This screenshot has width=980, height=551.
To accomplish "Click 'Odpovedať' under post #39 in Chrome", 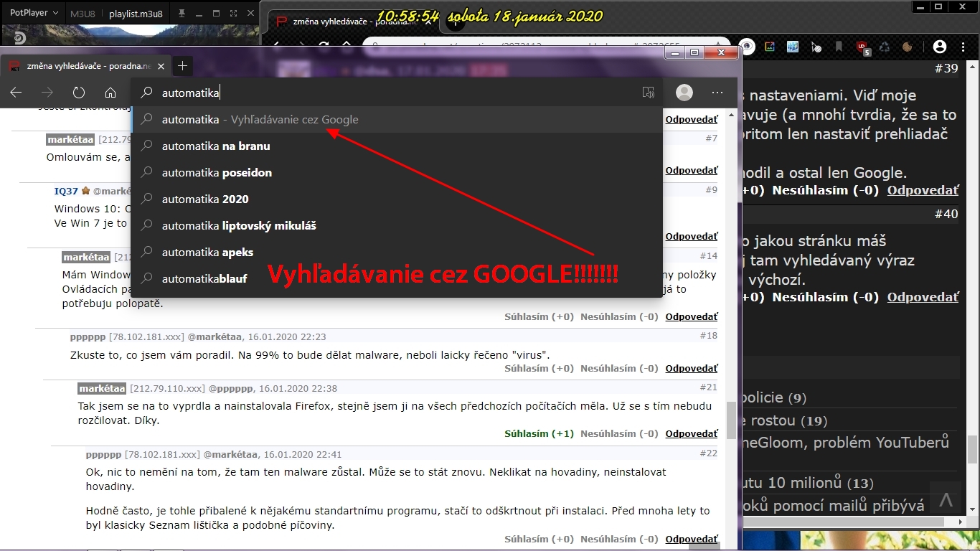I will click(x=923, y=190).
